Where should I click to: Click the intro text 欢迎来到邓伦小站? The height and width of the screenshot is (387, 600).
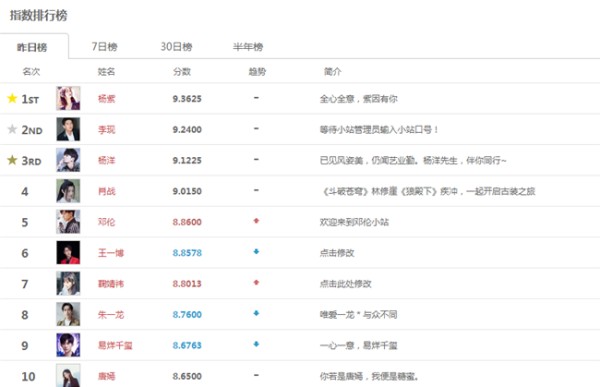click(x=354, y=222)
